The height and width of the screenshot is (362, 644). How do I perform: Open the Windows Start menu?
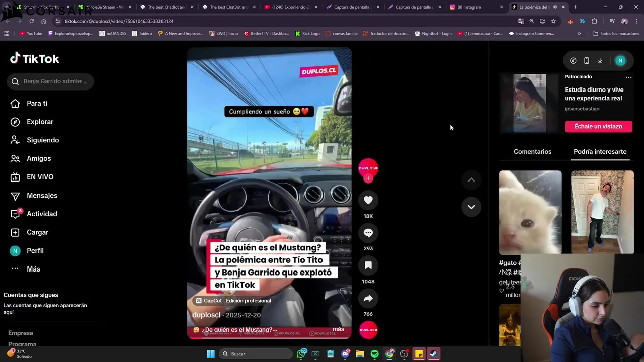(211, 354)
